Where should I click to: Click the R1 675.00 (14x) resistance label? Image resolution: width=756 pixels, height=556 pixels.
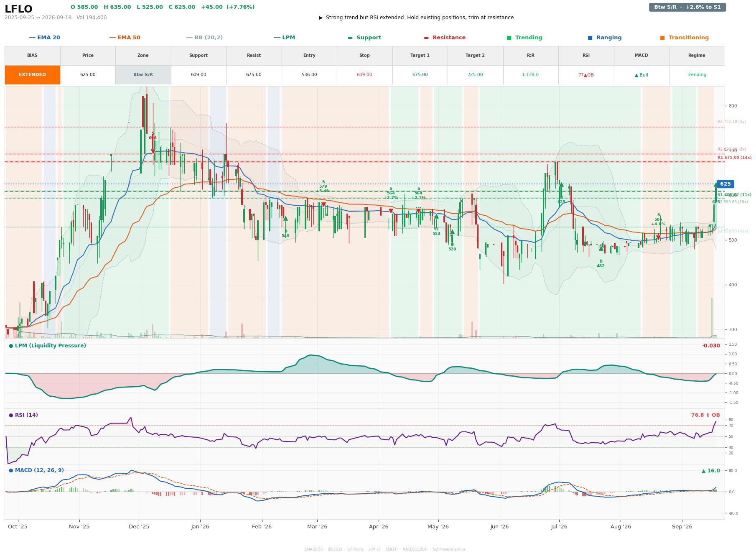tap(734, 158)
